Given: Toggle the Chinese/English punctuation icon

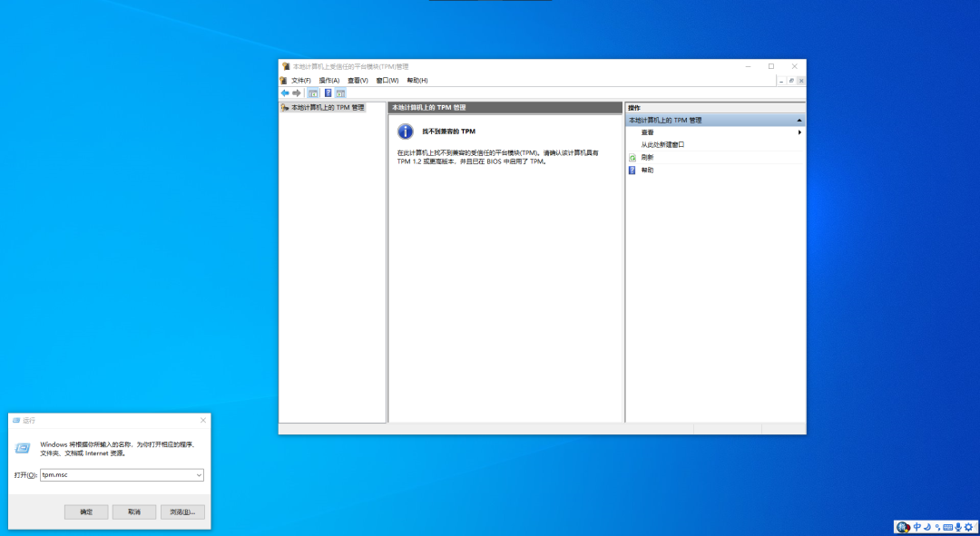Looking at the screenshot, I should tap(937, 527).
